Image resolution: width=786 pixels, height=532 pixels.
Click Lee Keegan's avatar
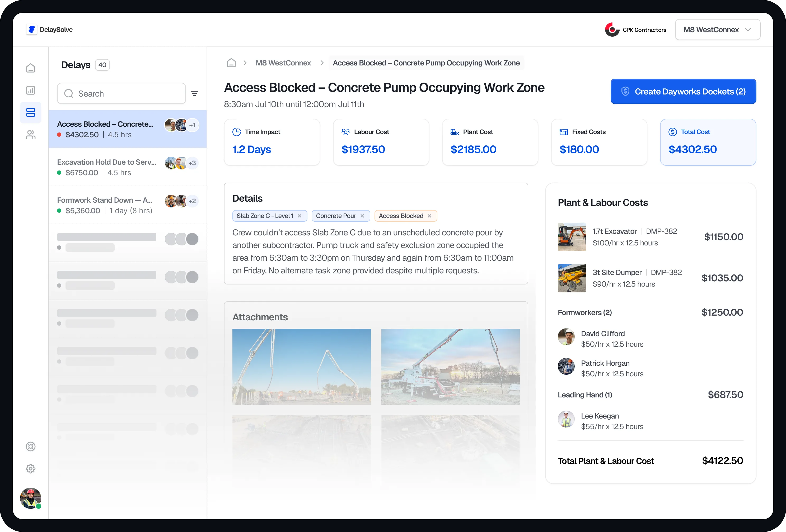click(x=566, y=419)
